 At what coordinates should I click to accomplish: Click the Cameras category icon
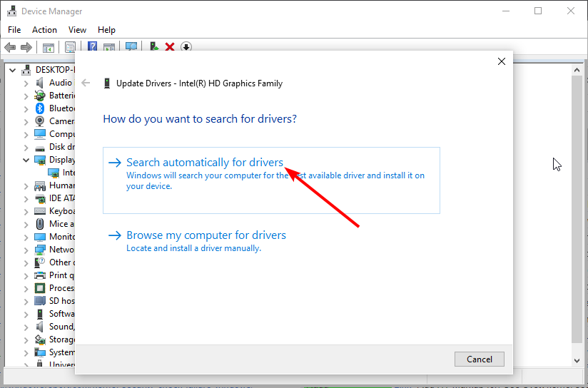coord(40,121)
